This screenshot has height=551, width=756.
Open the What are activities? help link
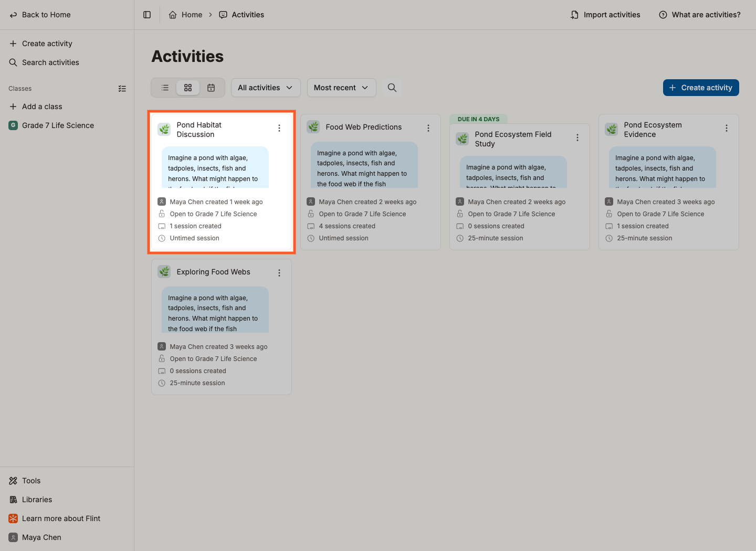point(700,15)
